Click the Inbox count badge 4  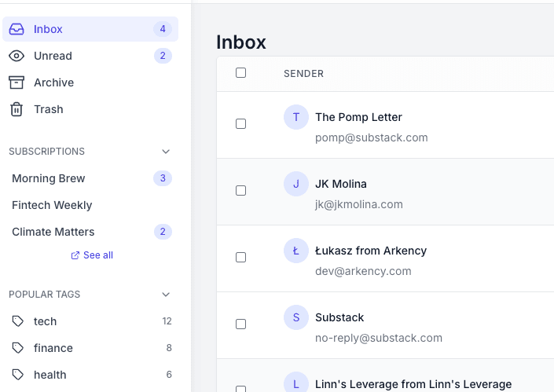163,29
